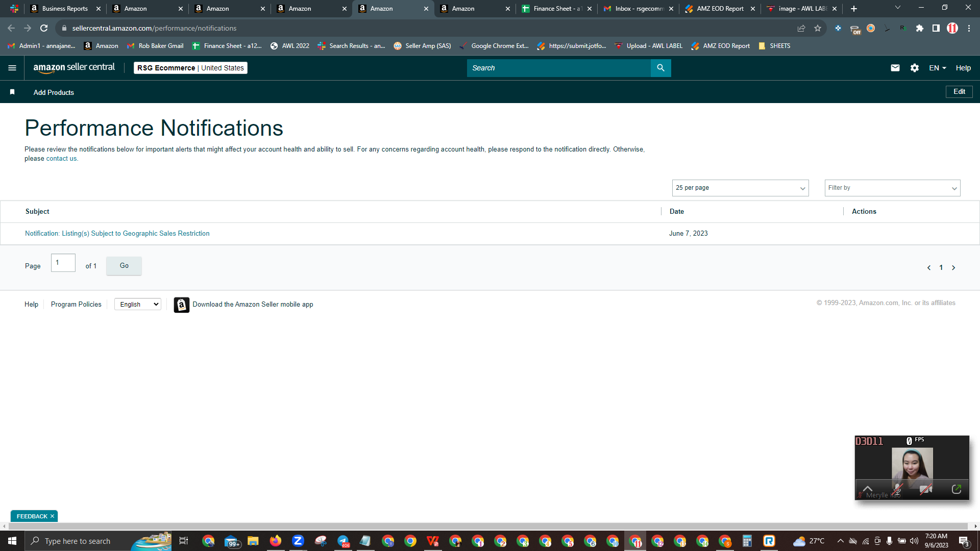This screenshot has height=551, width=980.
Task: Reload the page with the refresh icon
Action: pyautogui.click(x=44, y=28)
